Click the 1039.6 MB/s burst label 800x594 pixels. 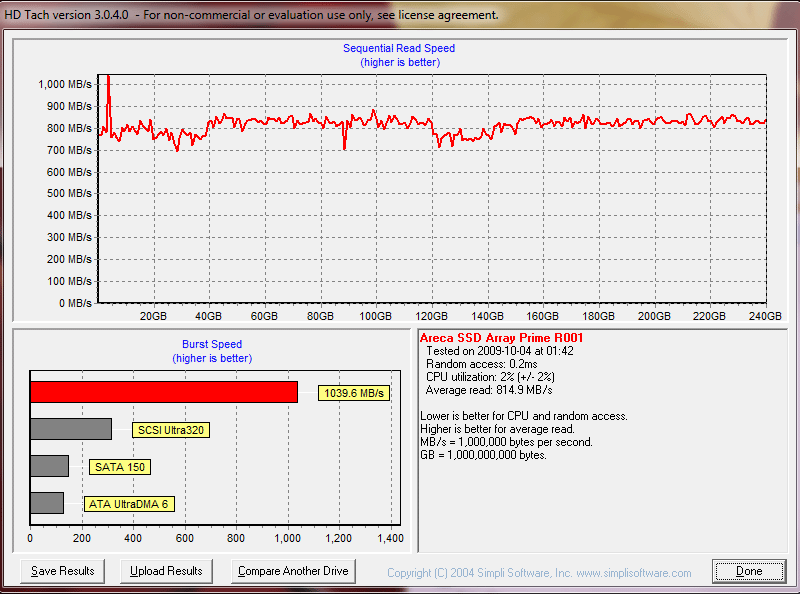coord(354,393)
